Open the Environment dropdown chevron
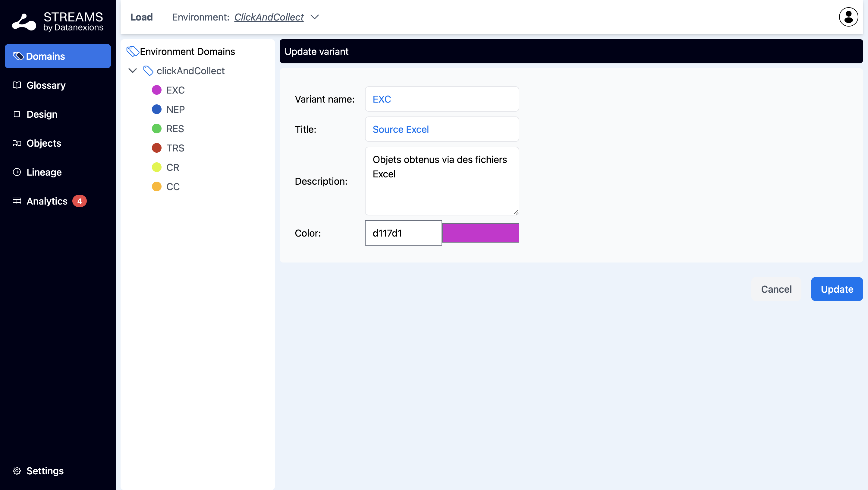 click(314, 17)
